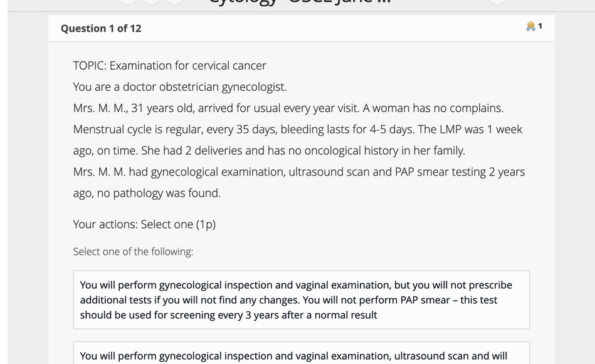Click the third round button beside the title

click(x=175, y=1)
